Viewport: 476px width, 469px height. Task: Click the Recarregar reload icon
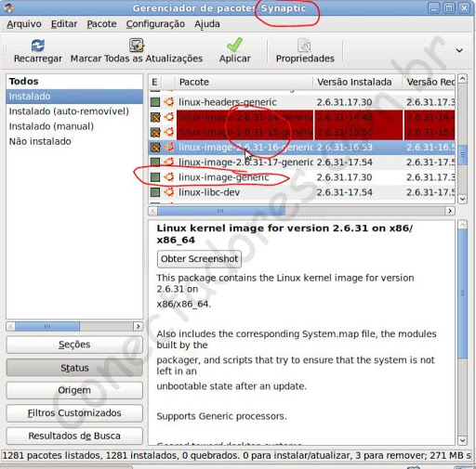38,46
